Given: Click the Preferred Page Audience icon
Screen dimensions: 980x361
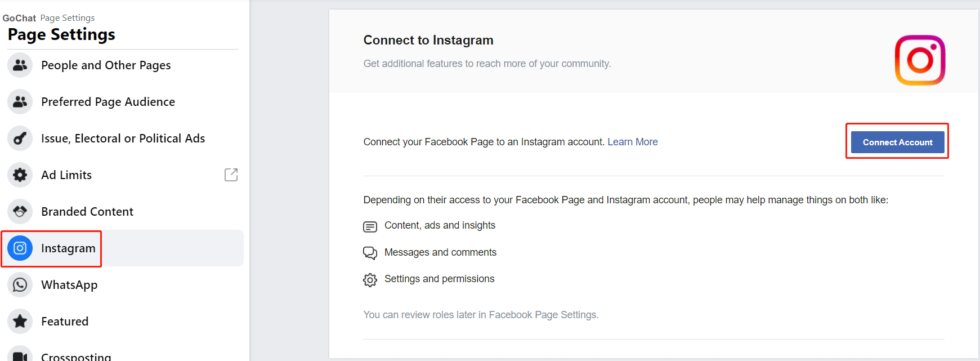Looking at the screenshot, I should (x=20, y=102).
